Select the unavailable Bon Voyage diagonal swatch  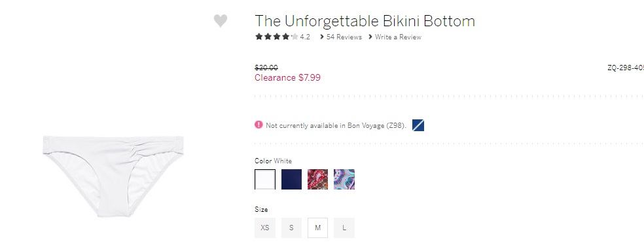tap(418, 125)
